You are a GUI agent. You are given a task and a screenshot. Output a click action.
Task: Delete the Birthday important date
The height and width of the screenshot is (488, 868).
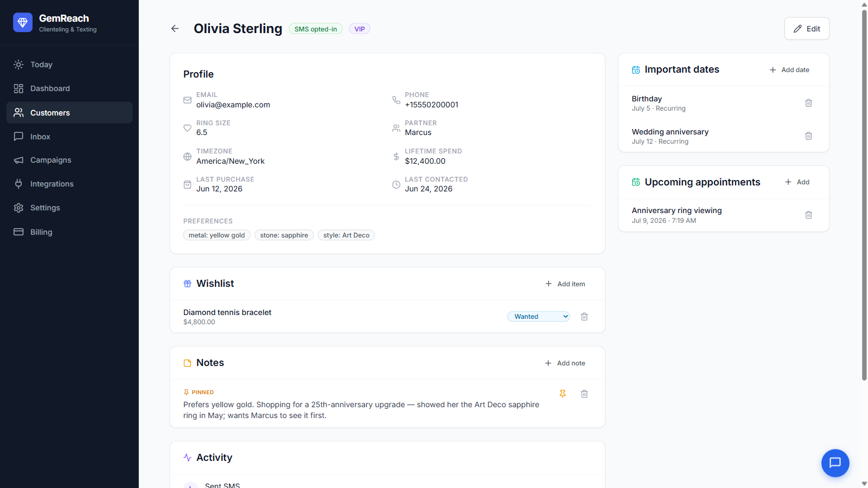pos(808,103)
